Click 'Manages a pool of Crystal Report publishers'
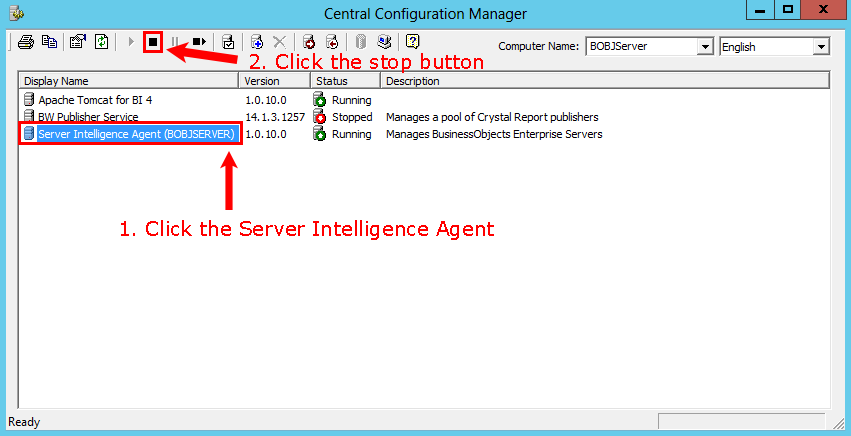This screenshot has width=851, height=436. tap(492, 117)
